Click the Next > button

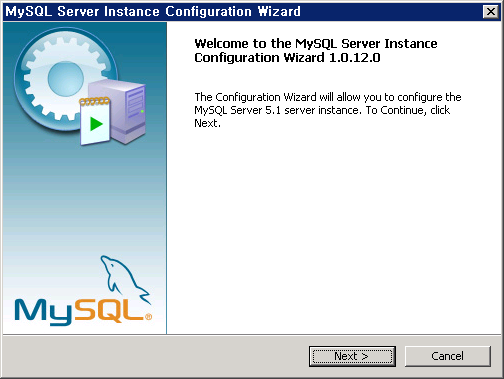pos(352,356)
